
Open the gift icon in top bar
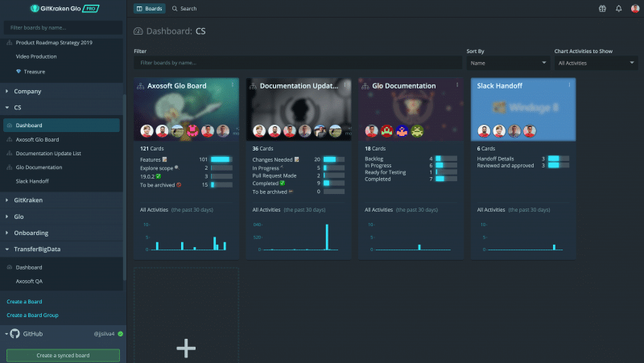602,9
